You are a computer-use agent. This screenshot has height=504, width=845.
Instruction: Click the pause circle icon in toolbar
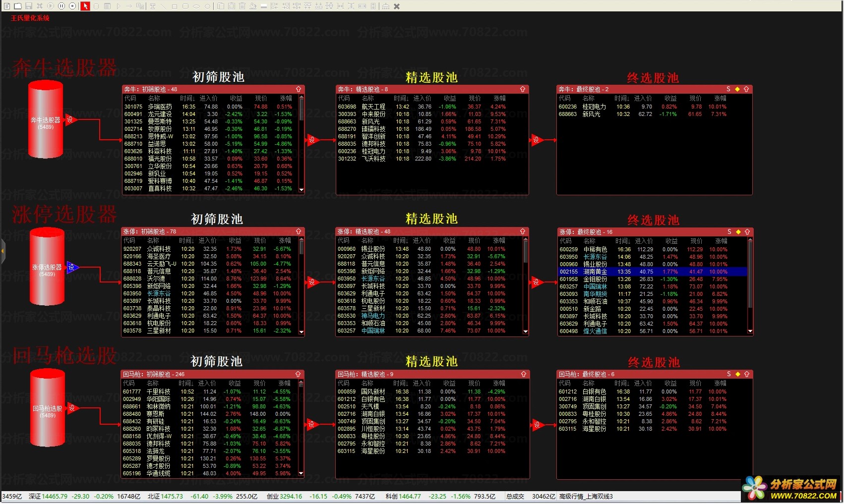click(61, 6)
